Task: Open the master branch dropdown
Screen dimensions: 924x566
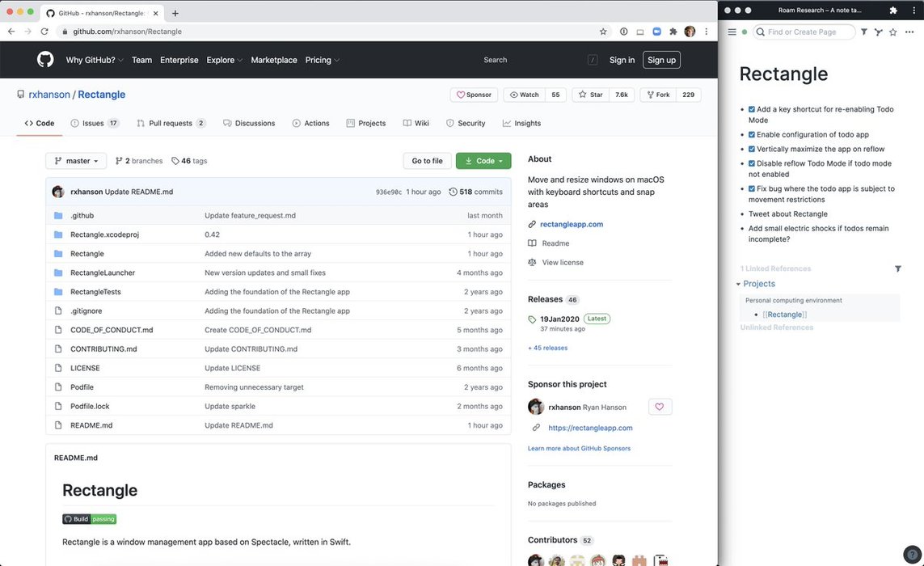Action: 76,161
